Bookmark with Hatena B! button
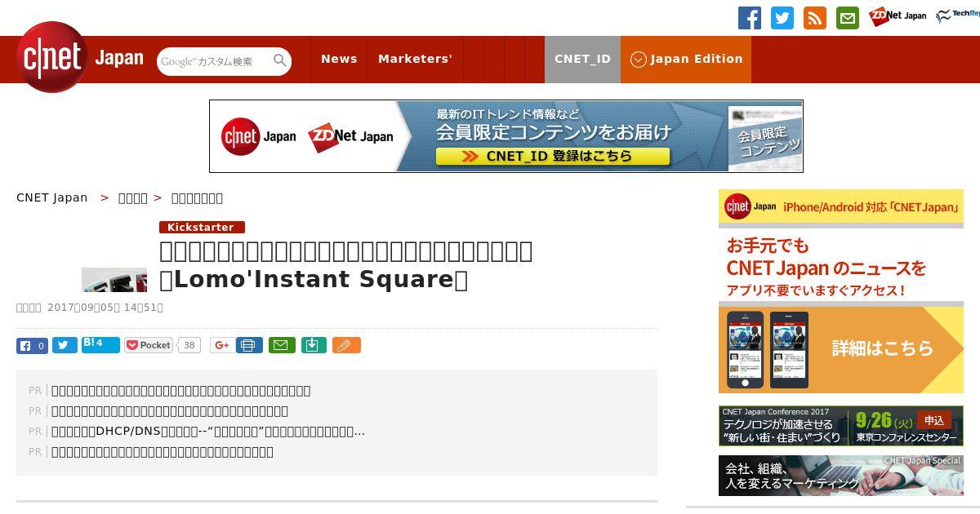Image resolution: width=980 pixels, height=514 pixels. (x=100, y=344)
